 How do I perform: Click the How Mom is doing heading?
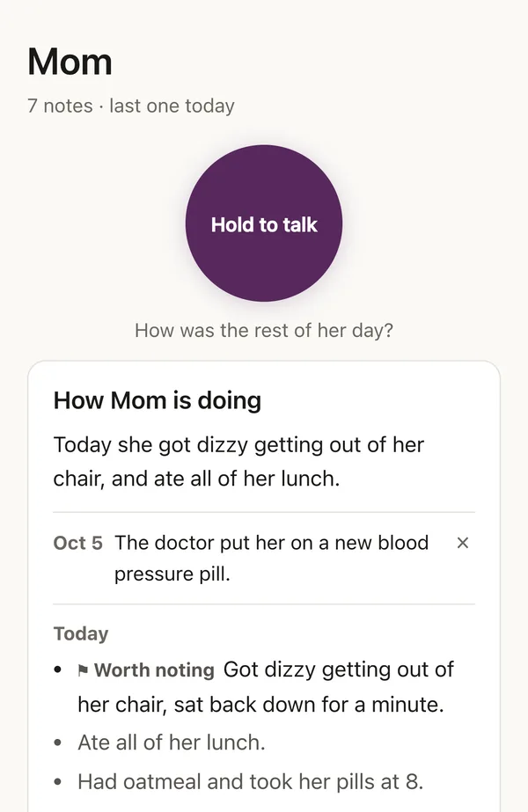tap(157, 400)
